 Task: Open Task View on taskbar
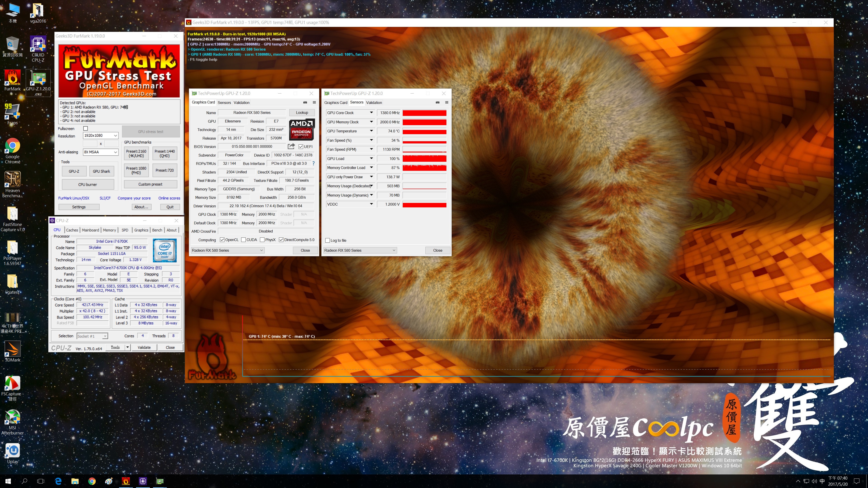[x=40, y=481]
